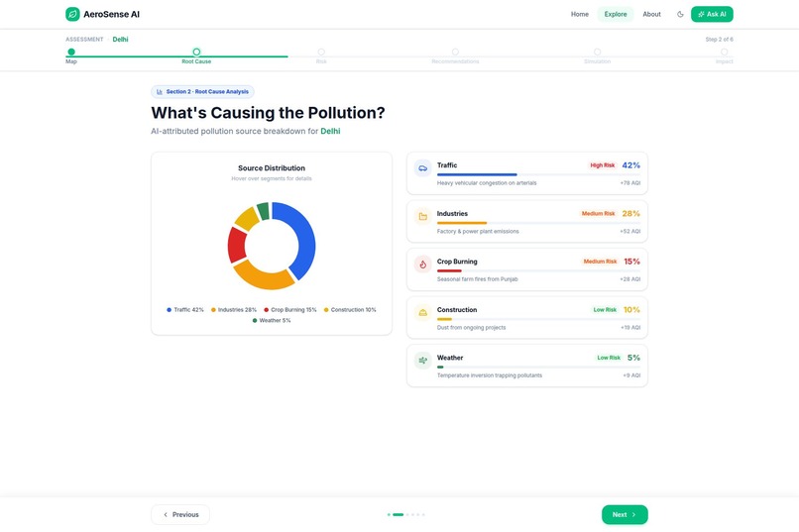Click the Step 2 of 6 label
The height and width of the screenshot is (532, 799).
pos(719,40)
